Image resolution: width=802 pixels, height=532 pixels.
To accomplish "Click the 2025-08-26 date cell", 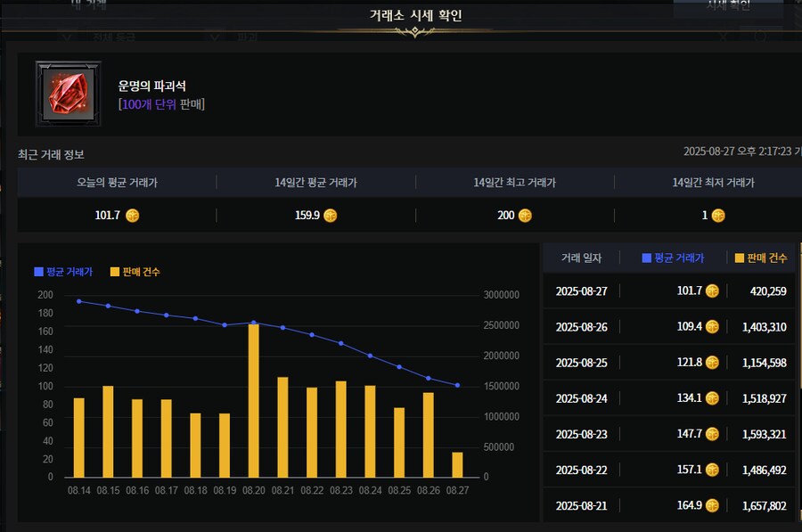I will click(x=582, y=327).
